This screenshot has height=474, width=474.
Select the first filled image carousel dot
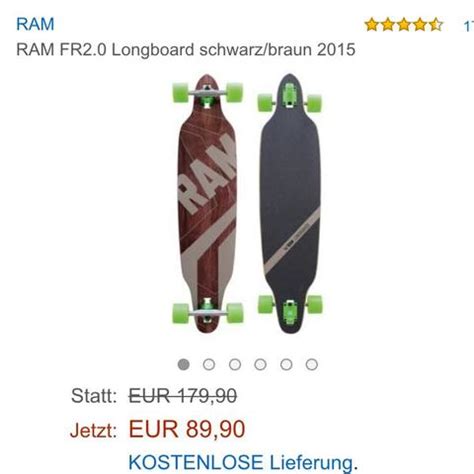[184, 364]
